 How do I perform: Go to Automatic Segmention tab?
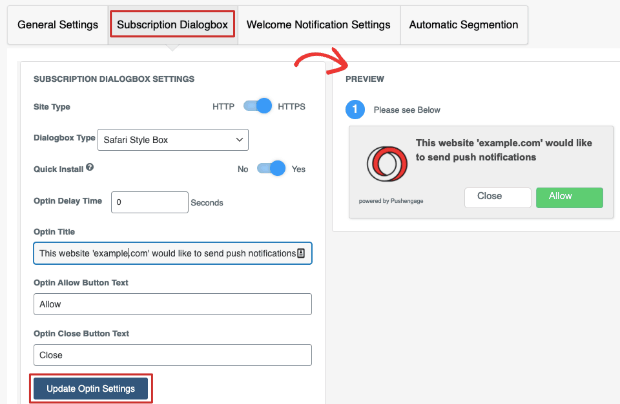click(463, 25)
